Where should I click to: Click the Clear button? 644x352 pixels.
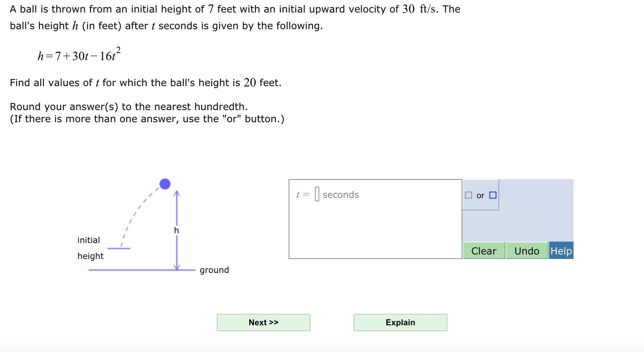pos(484,251)
